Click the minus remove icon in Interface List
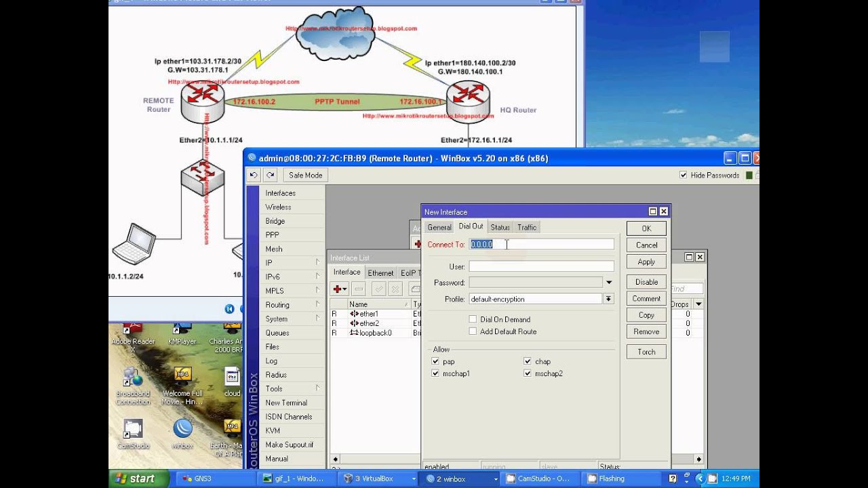The height and width of the screenshot is (488, 868). [359, 289]
